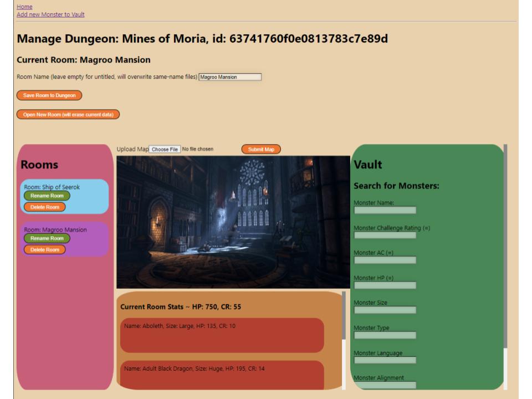The image size is (532, 399).
Task: Select Room: Magroo Mansion entry
Action: pyautogui.click(x=64, y=239)
